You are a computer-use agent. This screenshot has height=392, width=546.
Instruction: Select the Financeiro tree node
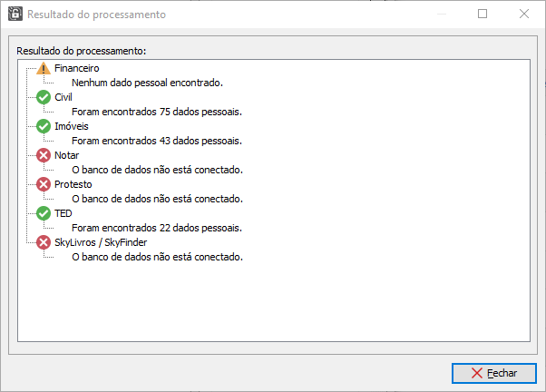pyautogui.click(x=76, y=68)
